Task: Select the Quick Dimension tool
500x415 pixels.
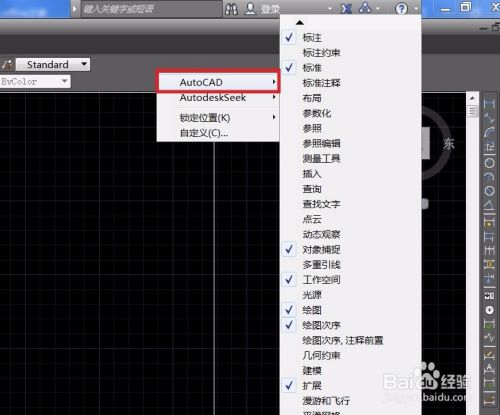Action: (x=489, y=222)
